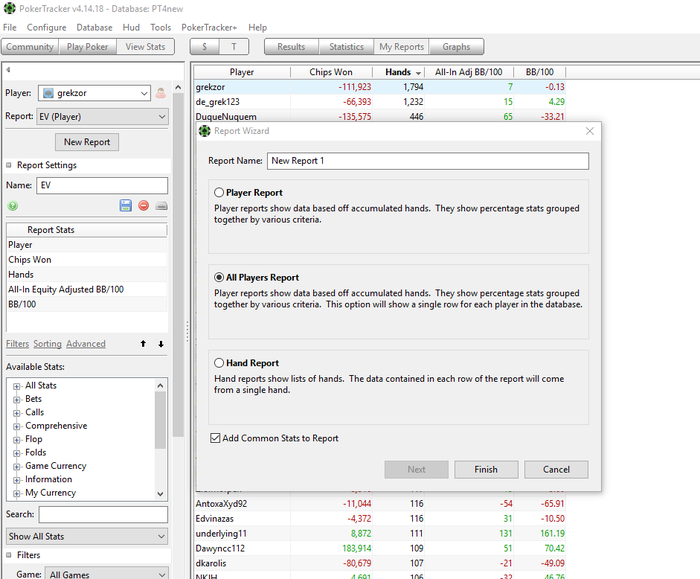Expand the Folds tree node
Screen dimensions: 700x579
tap(17, 453)
